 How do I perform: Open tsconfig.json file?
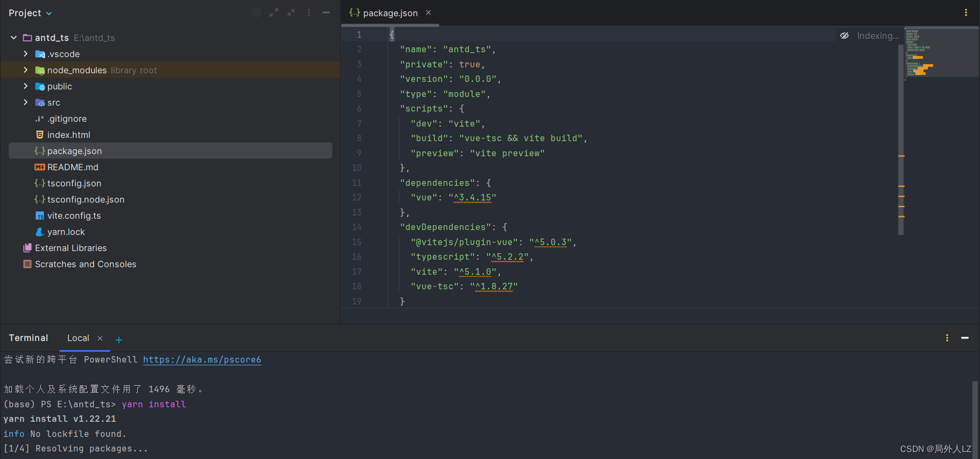click(x=74, y=183)
